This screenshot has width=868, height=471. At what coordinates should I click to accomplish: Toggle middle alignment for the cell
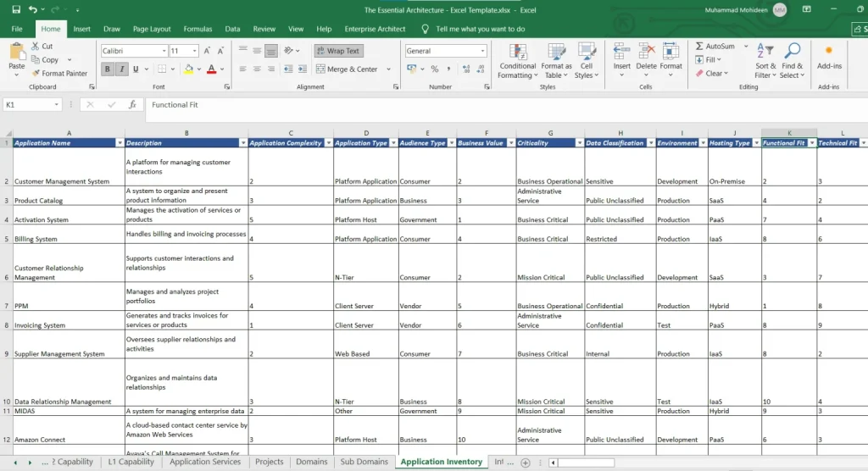257,50
